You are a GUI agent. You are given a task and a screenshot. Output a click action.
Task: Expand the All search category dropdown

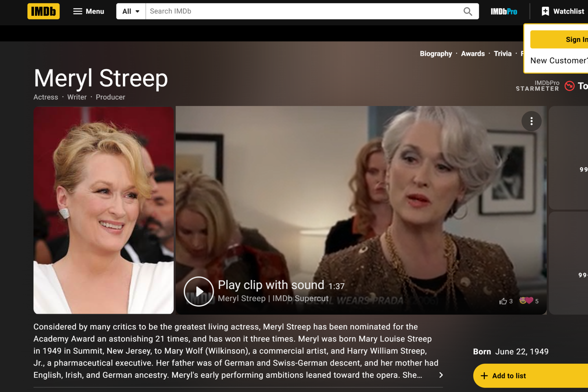[131, 11]
